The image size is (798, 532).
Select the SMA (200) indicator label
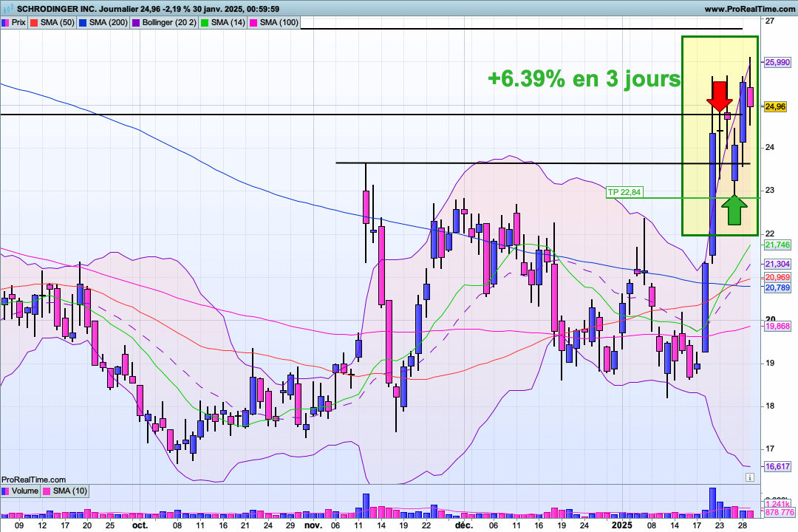point(109,22)
